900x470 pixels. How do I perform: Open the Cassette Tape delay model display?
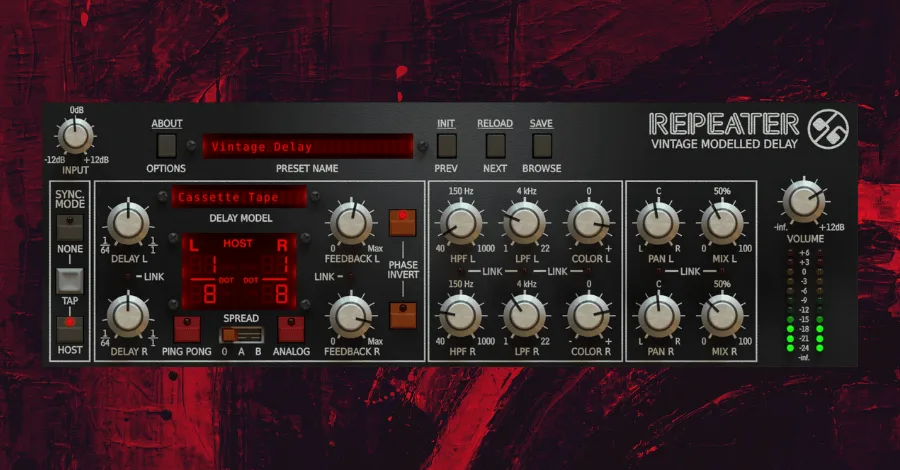tap(239, 197)
